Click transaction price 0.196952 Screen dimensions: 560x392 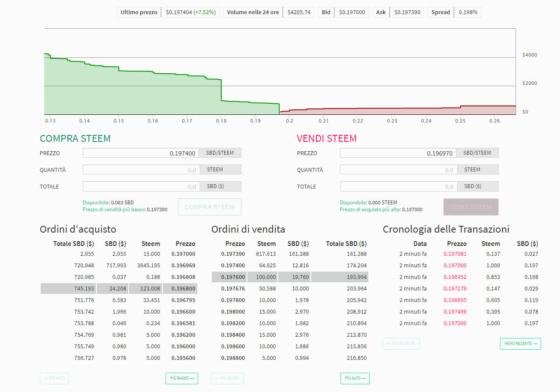pyautogui.click(x=455, y=277)
